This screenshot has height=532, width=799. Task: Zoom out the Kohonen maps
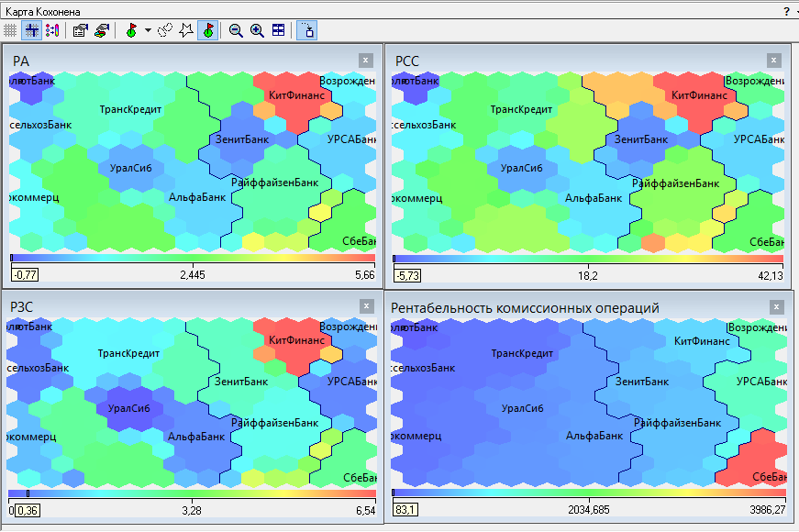pyautogui.click(x=236, y=30)
